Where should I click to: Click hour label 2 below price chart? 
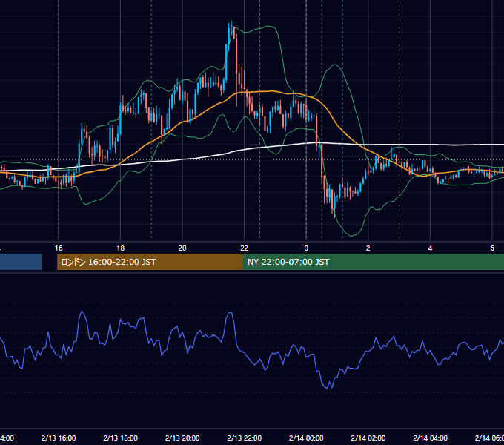368,248
